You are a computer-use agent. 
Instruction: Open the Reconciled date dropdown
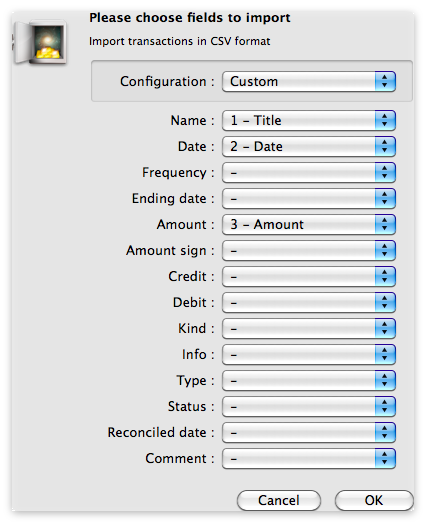[309, 433]
